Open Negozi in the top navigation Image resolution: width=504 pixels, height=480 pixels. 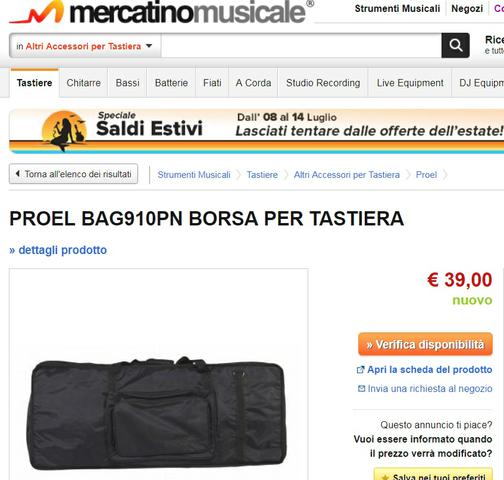pos(467,9)
